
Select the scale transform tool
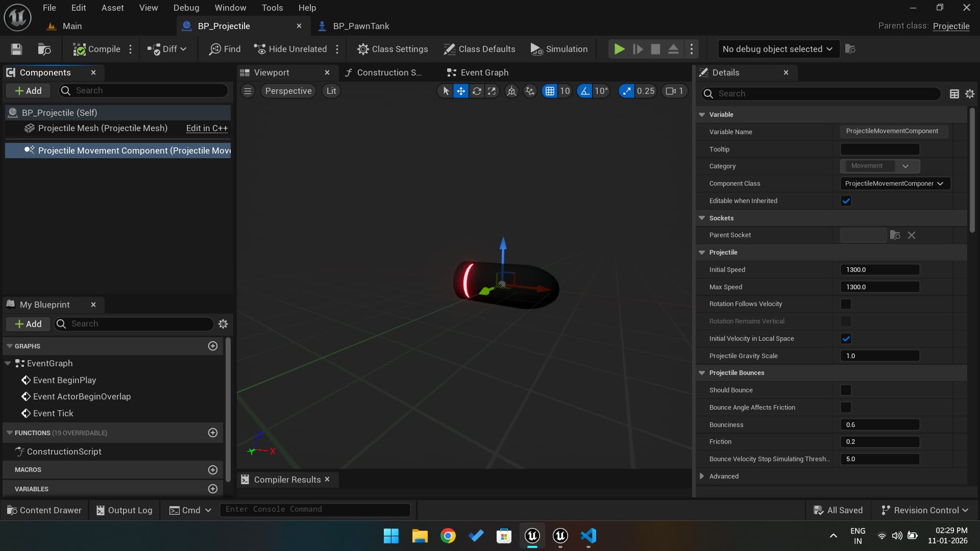pos(492,91)
